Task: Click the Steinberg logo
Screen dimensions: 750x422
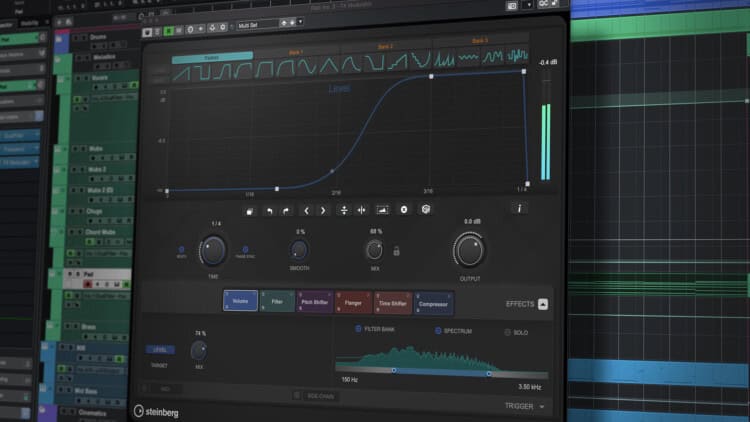Action: pos(156,411)
